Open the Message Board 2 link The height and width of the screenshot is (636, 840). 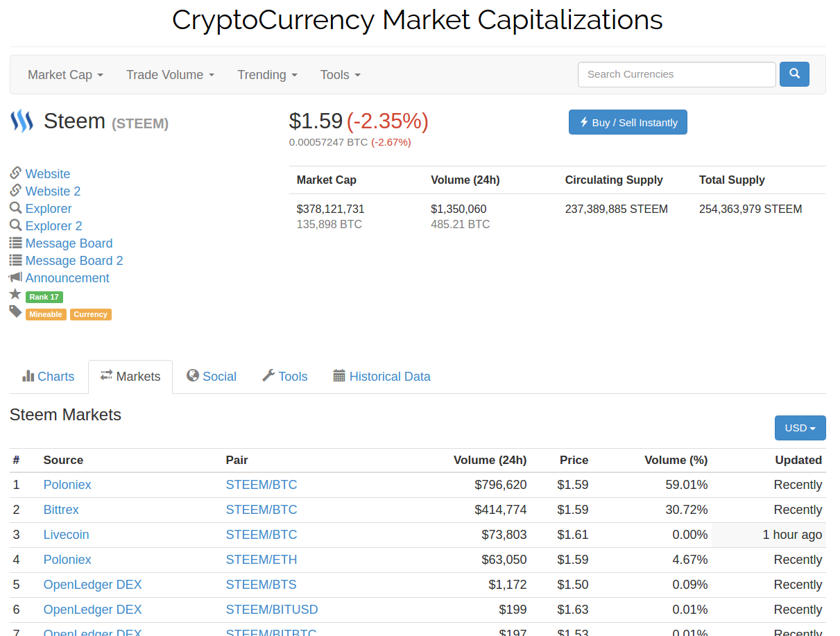pyautogui.click(x=74, y=261)
